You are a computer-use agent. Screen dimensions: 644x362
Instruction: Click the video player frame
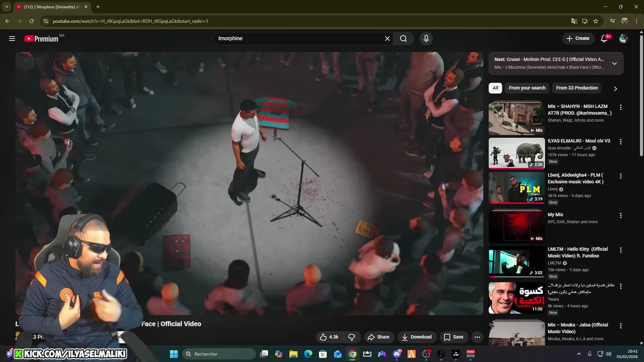pyautogui.click(x=249, y=184)
